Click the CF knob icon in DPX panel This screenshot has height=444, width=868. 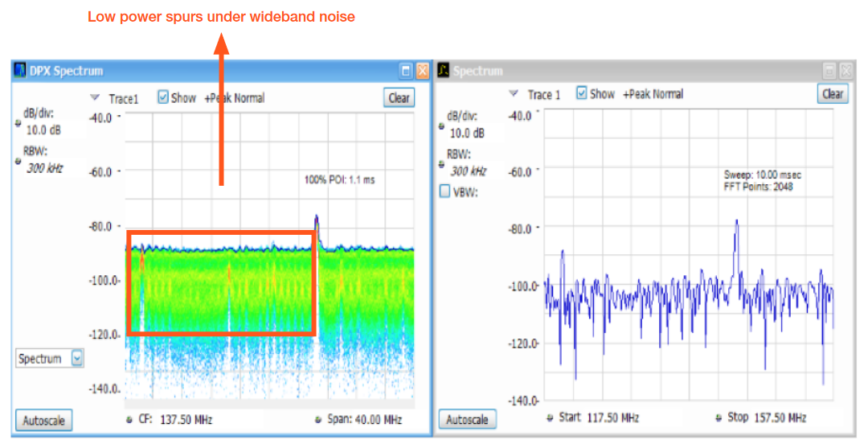[x=130, y=420]
